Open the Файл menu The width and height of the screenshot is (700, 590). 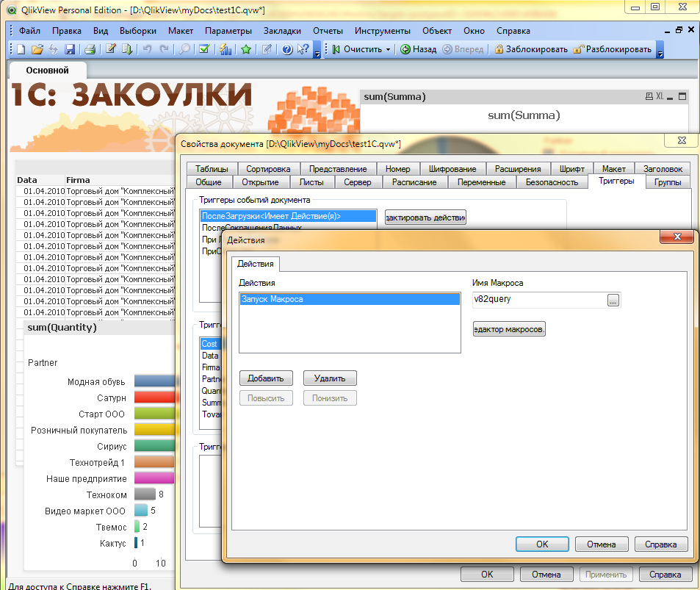[x=29, y=31]
